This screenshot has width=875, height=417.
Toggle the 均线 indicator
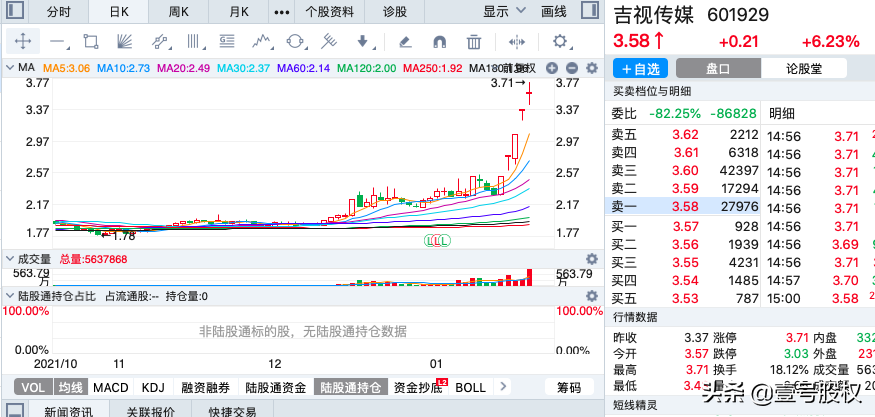click(70, 387)
